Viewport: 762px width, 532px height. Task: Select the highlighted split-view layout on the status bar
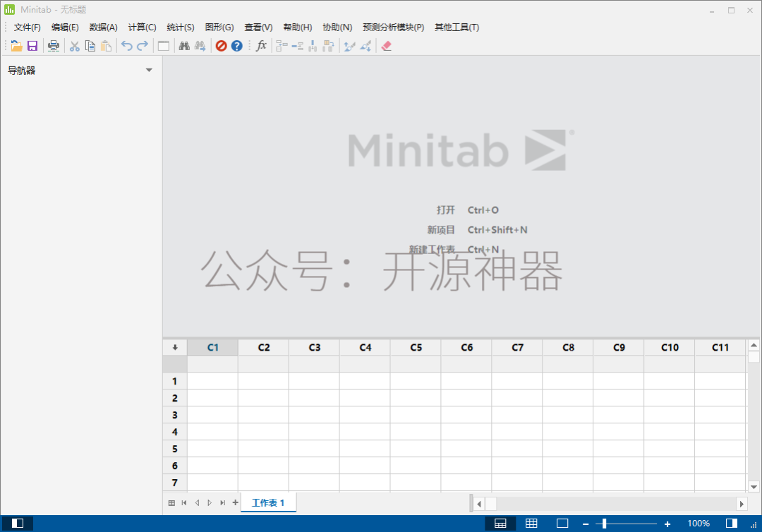click(x=500, y=524)
